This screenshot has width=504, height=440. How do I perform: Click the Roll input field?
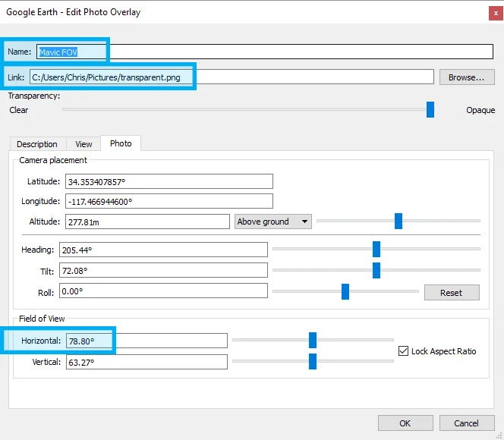click(163, 291)
